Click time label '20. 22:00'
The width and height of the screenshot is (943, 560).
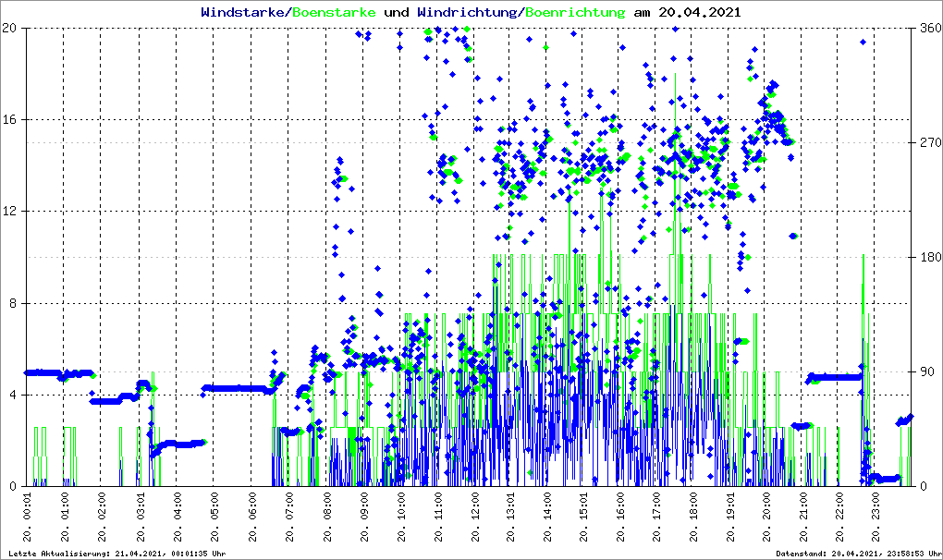click(x=839, y=517)
